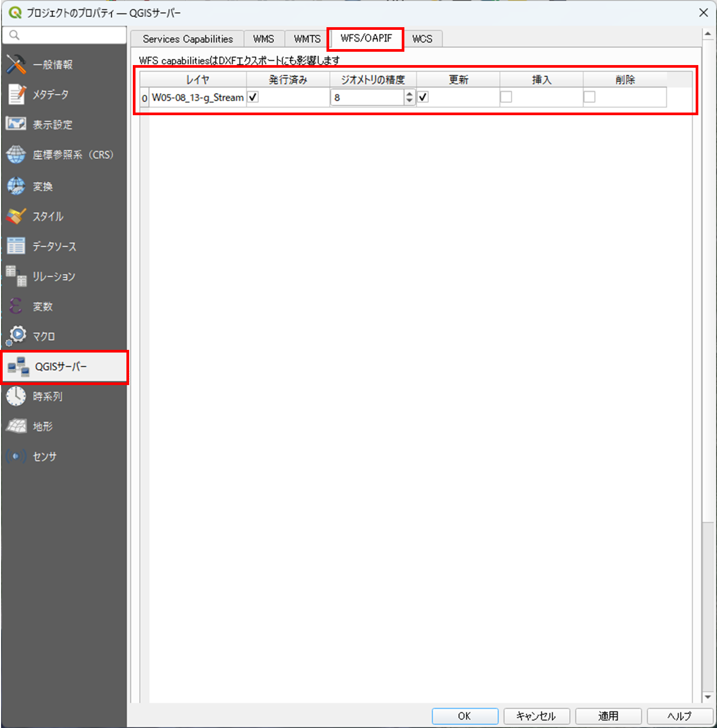Open the 座標参照系（CRS）section
717x728 pixels.
pyautogui.click(x=64, y=154)
